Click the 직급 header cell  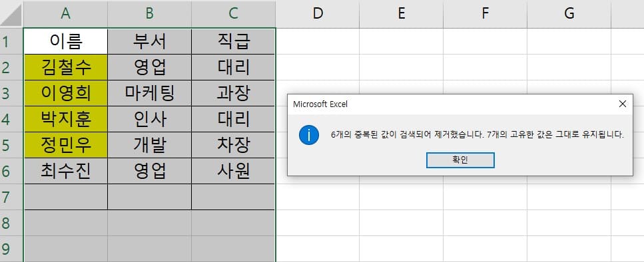click(x=233, y=41)
